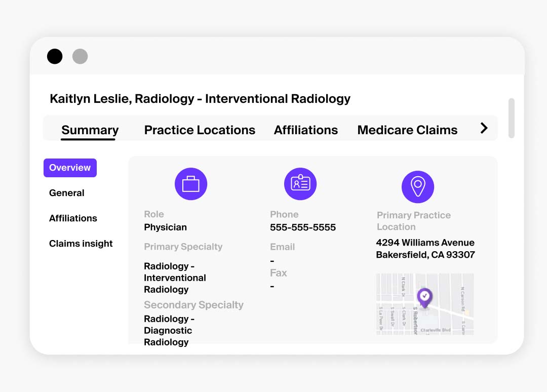This screenshot has width=547, height=392.
Task: Select General in the left sidebar
Action: coord(66,193)
